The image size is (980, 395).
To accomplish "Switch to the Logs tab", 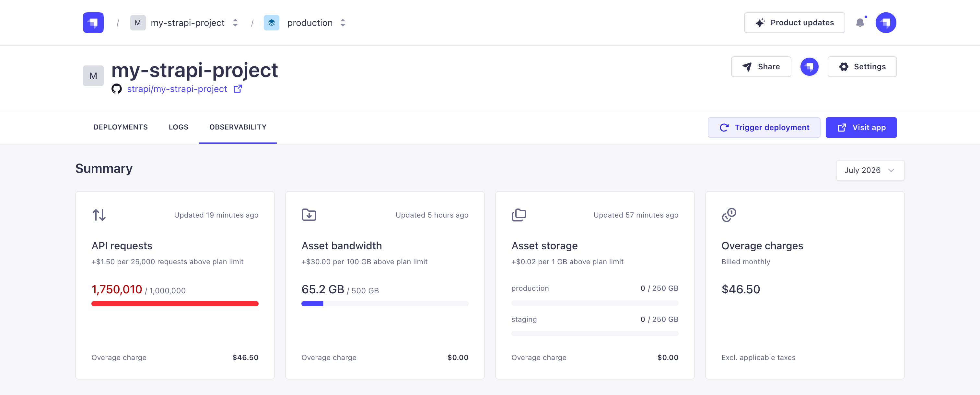I will 179,127.
